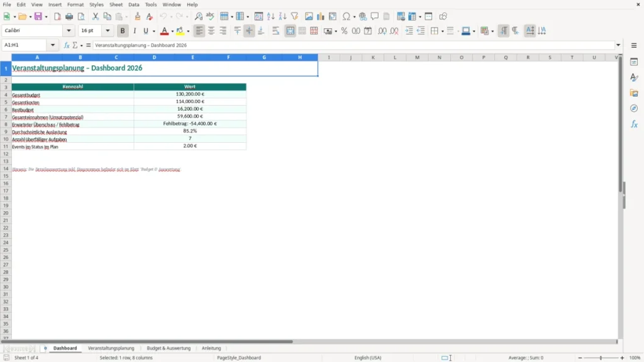Viewport: 644px width, 362px height.
Task: Toggle Align Left
Action: pos(199,31)
